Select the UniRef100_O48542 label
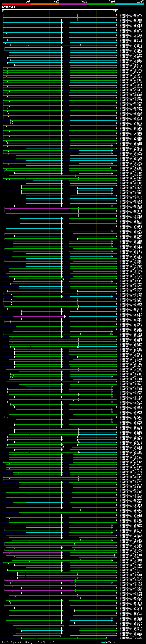 point(131,45)
